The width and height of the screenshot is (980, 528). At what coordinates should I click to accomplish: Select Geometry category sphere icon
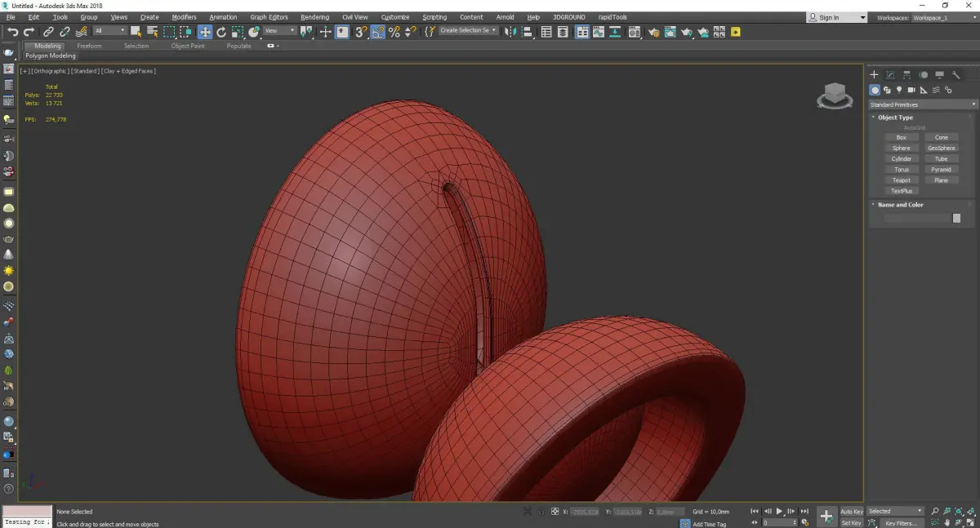[x=875, y=90]
